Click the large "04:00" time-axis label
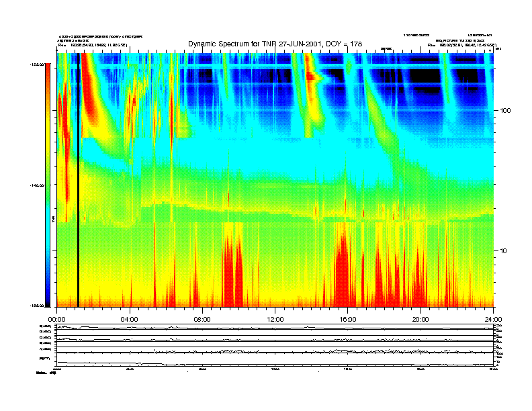Image resolution: width=532 pixels, height=411 pixels. tap(129, 320)
